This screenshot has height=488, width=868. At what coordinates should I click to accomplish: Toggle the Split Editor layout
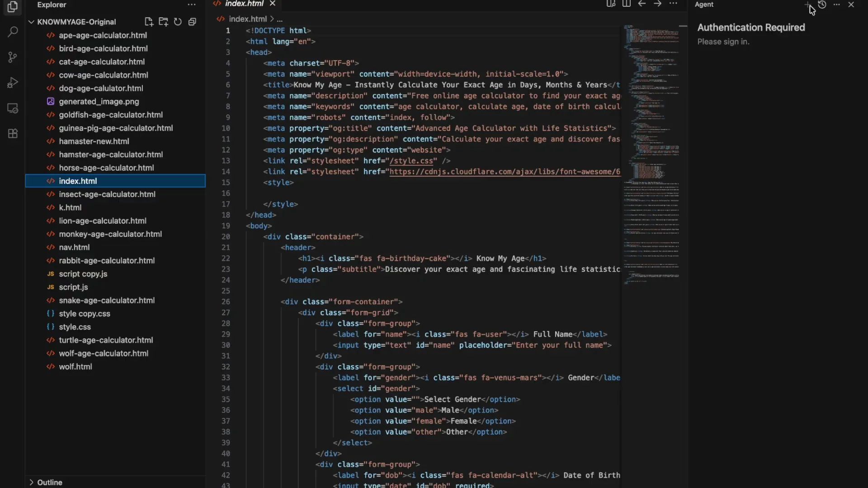pyautogui.click(x=627, y=4)
